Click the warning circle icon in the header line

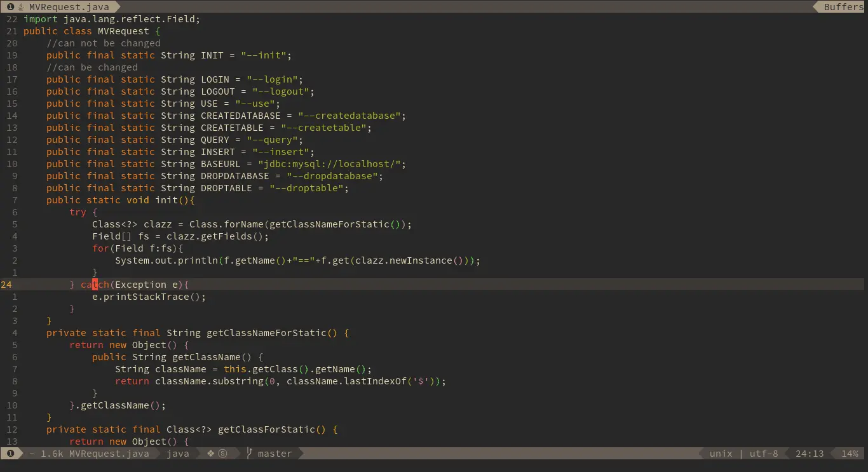(11, 6)
